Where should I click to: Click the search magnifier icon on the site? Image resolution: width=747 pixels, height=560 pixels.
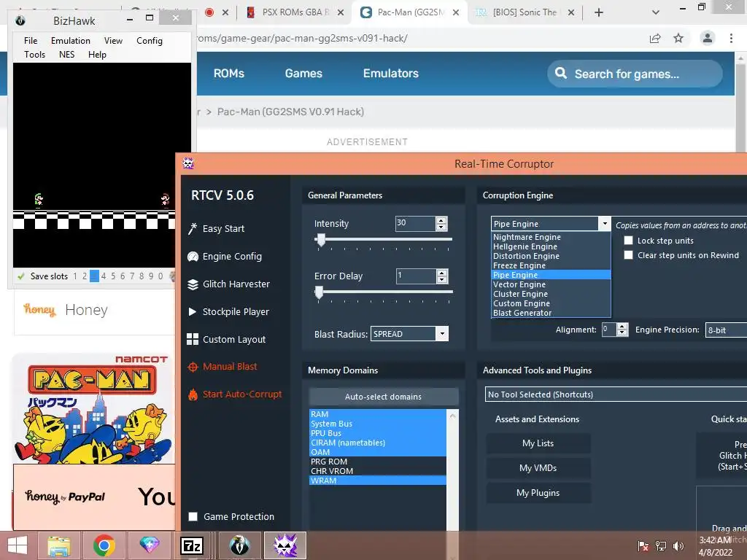[561, 74]
